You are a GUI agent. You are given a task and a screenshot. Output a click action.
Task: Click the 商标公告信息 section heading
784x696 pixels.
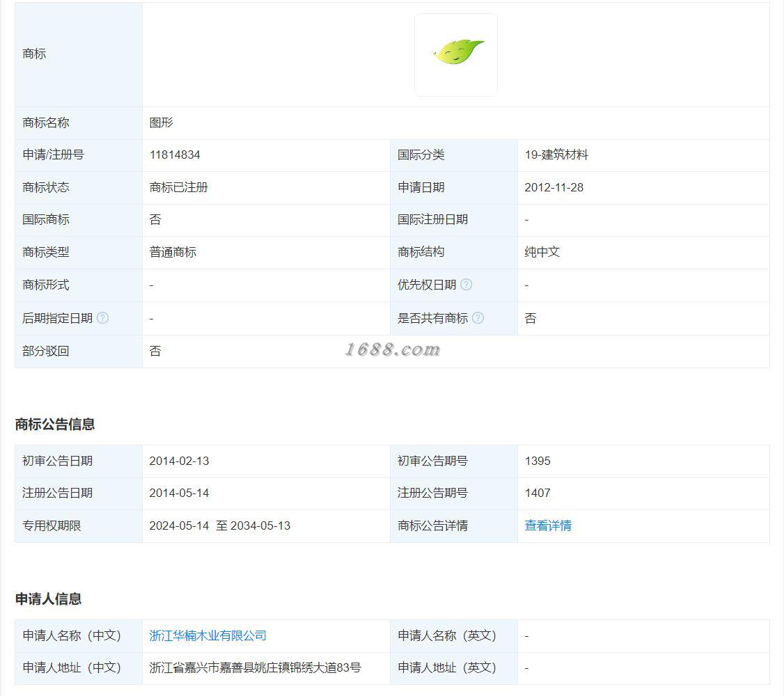point(55,424)
